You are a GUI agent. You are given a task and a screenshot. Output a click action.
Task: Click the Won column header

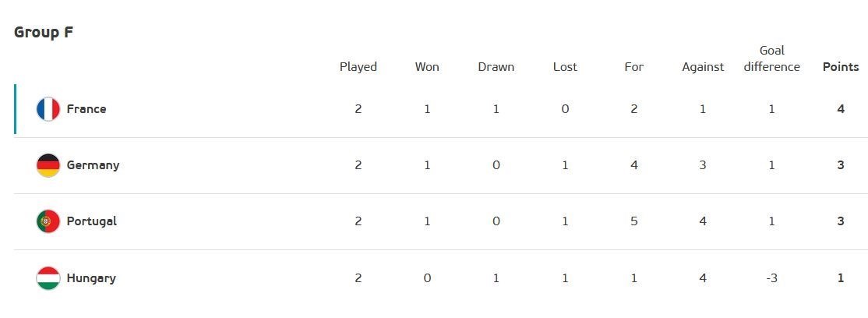pos(427,67)
